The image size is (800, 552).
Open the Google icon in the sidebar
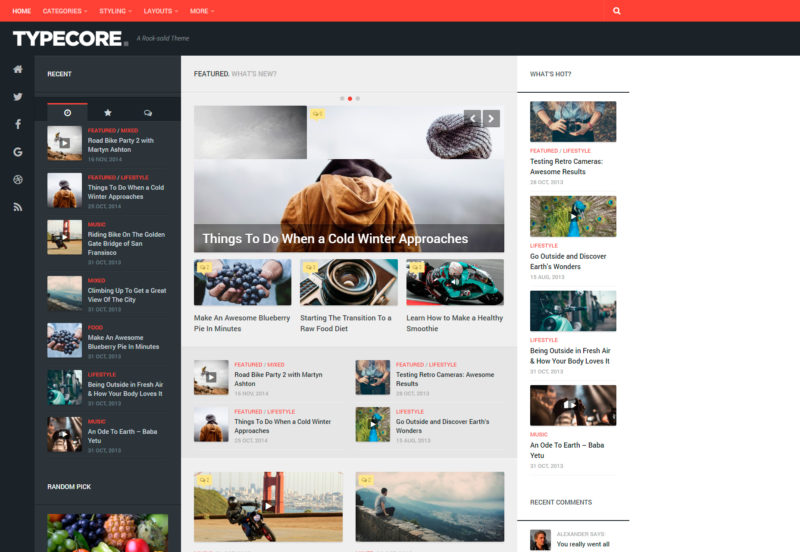coord(18,152)
